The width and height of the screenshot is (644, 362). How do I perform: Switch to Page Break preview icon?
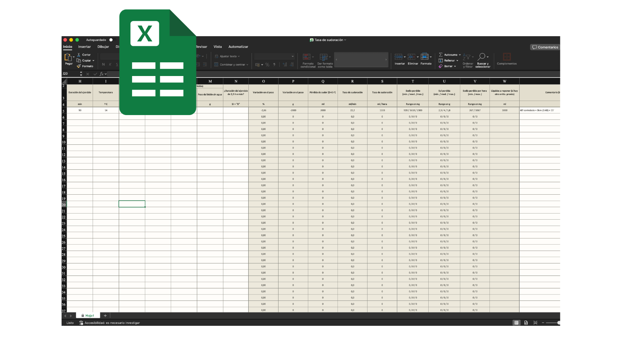(535, 323)
